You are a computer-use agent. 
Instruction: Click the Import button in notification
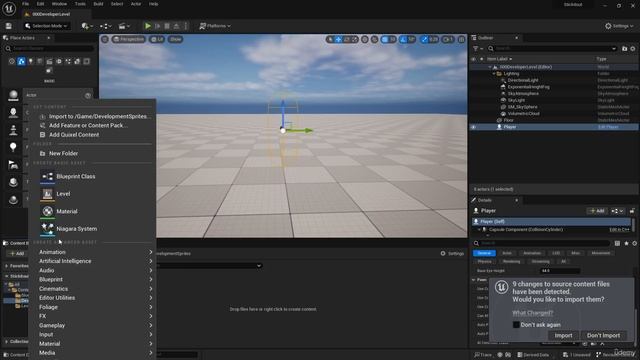(563, 336)
